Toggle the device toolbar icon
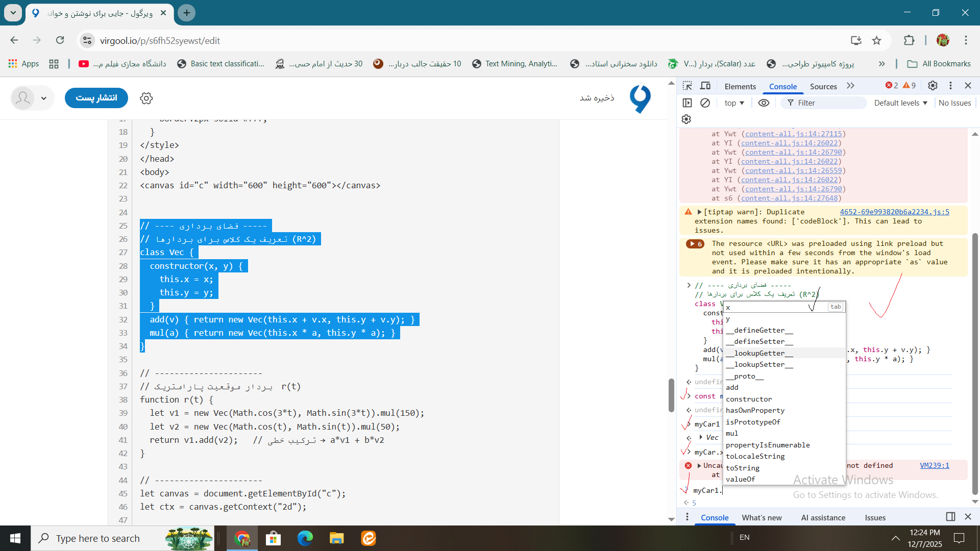The height and width of the screenshot is (551, 980). pos(705,86)
